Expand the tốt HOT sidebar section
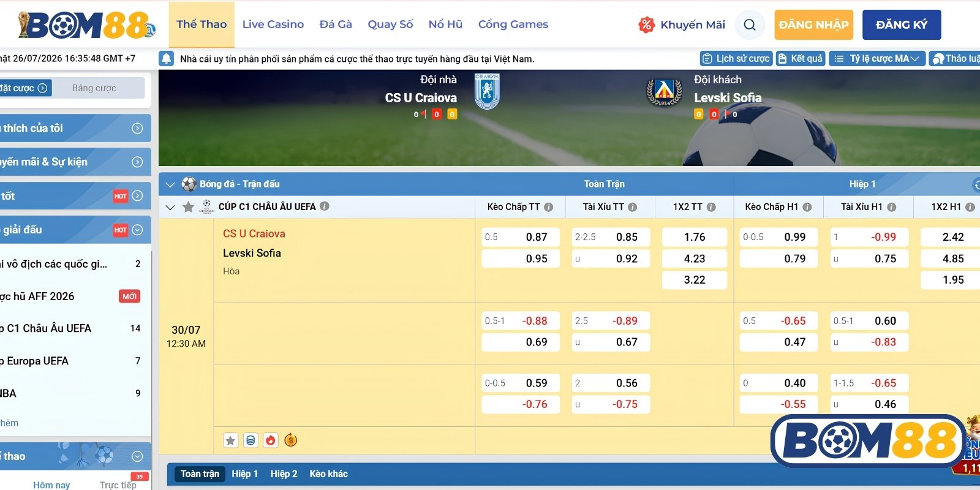This screenshot has width=980, height=490. pyautogui.click(x=75, y=196)
